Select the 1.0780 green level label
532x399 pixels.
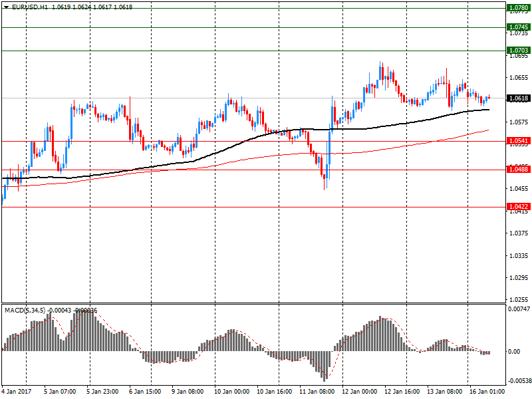[x=519, y=8]
